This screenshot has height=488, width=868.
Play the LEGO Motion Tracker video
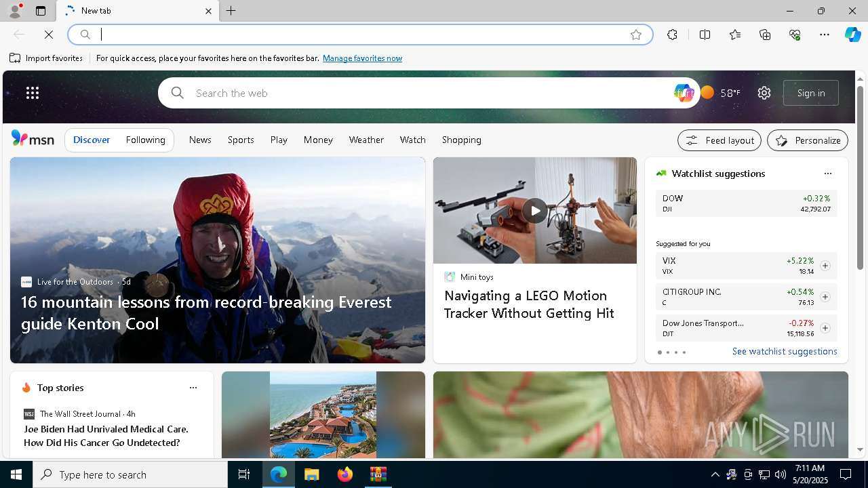[535, 210]
